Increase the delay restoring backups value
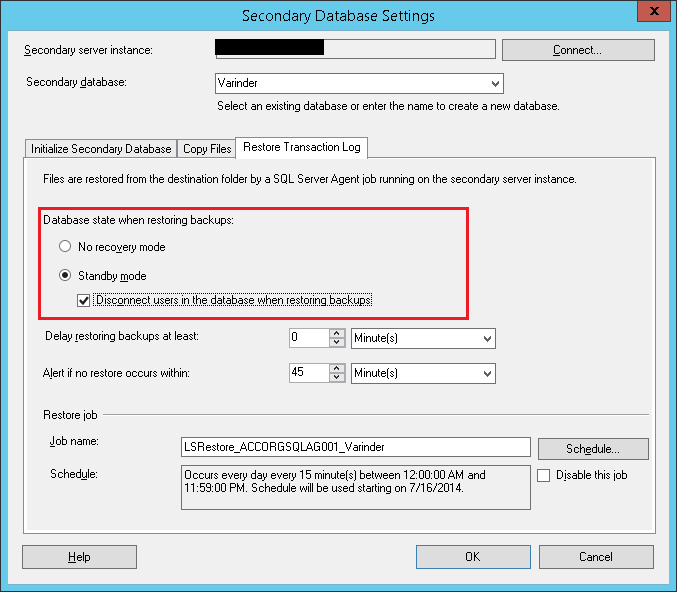This screenshot has width=677, height=592. click(337, 333)
